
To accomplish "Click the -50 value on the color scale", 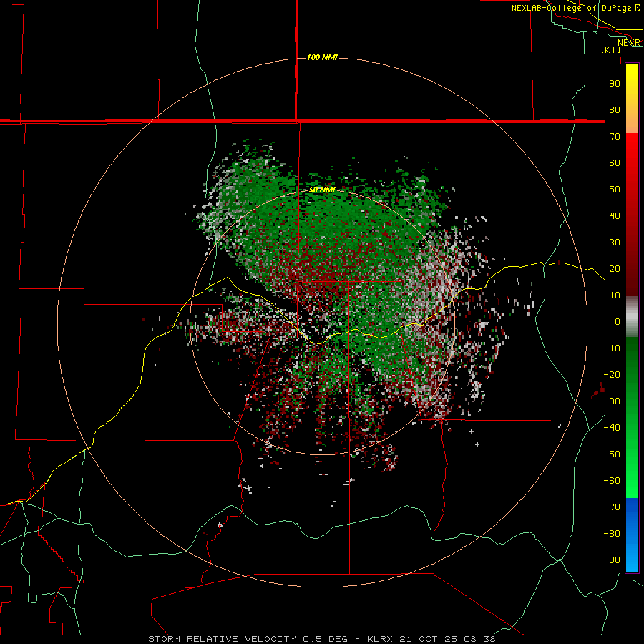I will (x=612, y=454).
